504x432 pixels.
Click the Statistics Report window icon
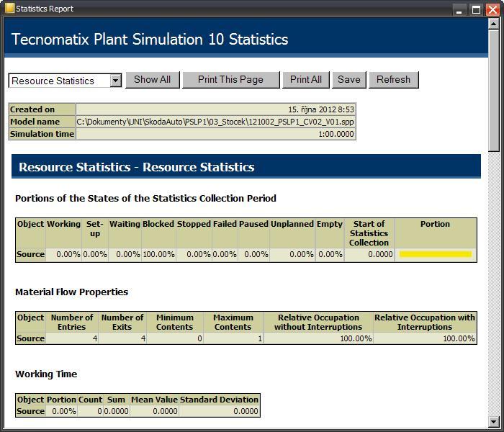(x=9, y=9)
